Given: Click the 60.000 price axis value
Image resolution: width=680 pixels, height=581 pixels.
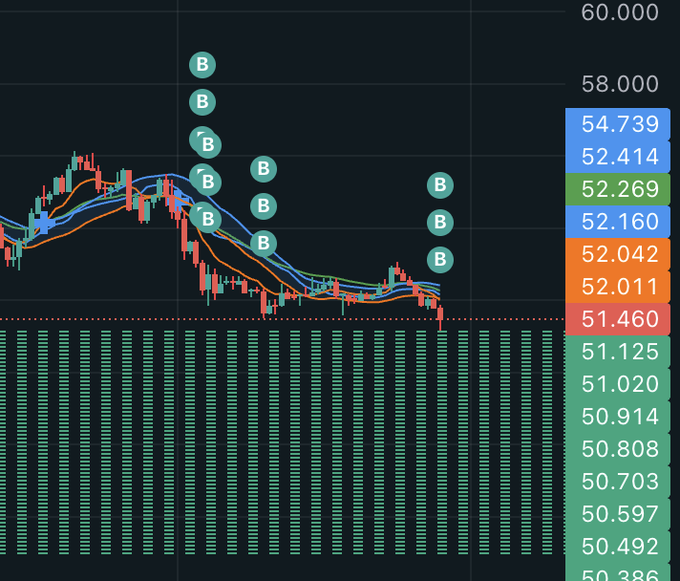Looking at the screenshot, I should coord(620,13).
